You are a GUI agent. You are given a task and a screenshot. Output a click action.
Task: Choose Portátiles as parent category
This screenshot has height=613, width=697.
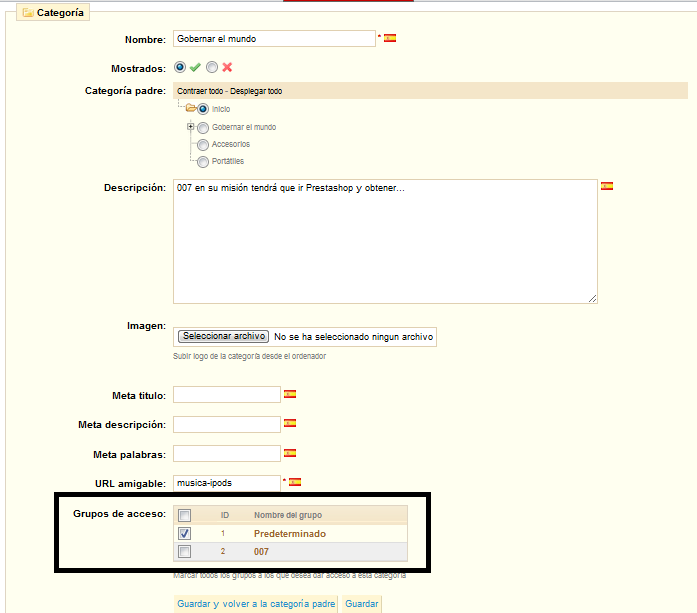point(203,161)
